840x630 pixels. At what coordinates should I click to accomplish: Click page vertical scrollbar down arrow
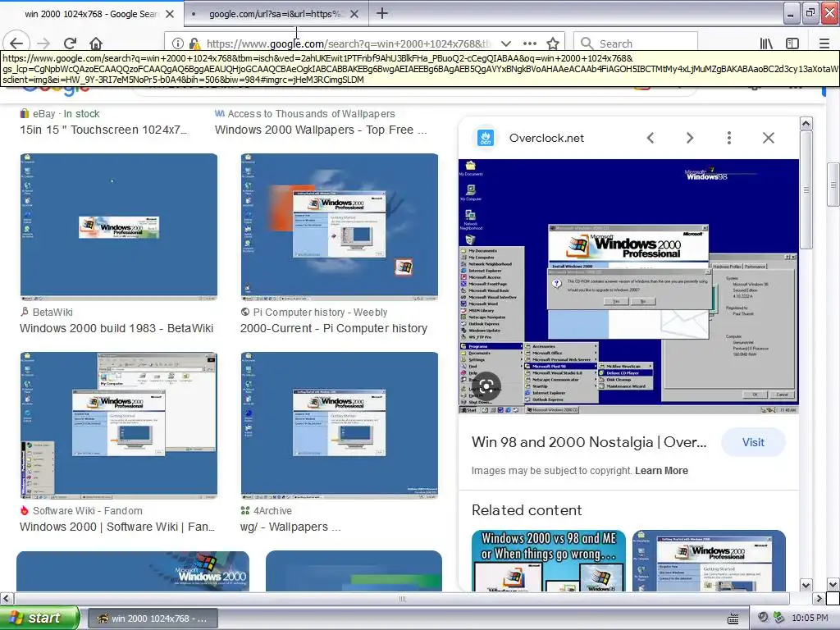pyautogui.click(x=833, y=584)
